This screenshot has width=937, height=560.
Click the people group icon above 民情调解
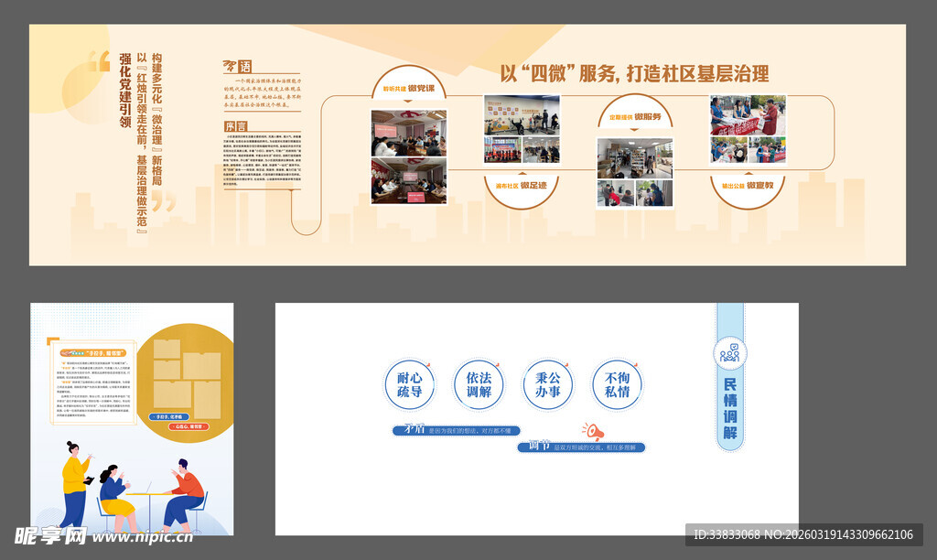(x=729, y=350)
